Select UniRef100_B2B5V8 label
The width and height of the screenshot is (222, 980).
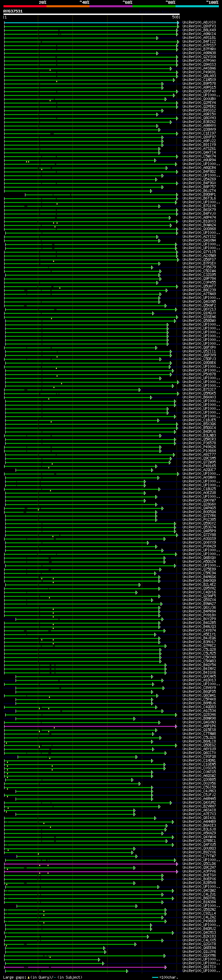[199, 883]
